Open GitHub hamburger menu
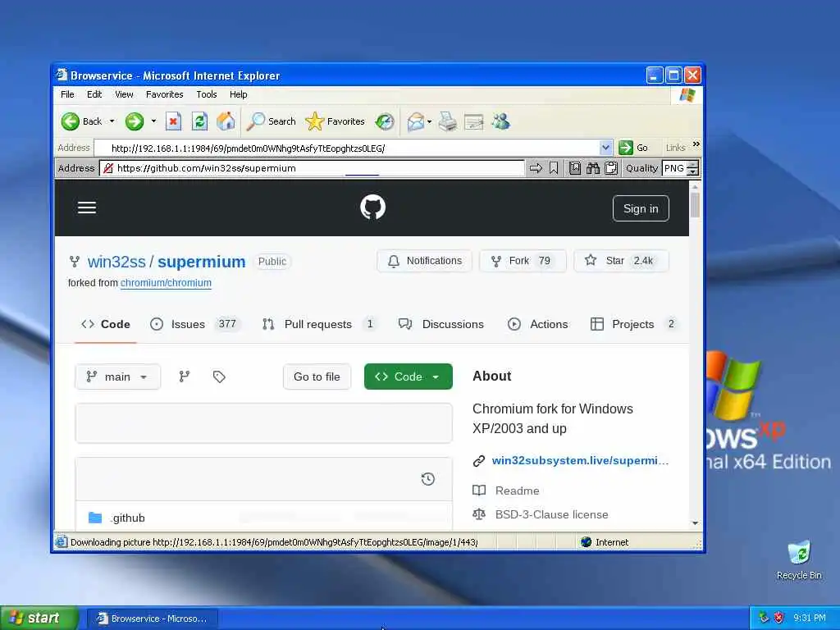The image size is (840, 630). pos(87,208)
